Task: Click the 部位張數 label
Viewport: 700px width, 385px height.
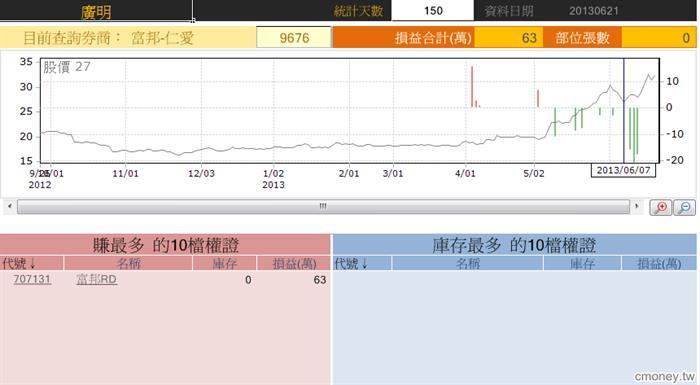Action: pyautogui.click(x=582, y=38)
